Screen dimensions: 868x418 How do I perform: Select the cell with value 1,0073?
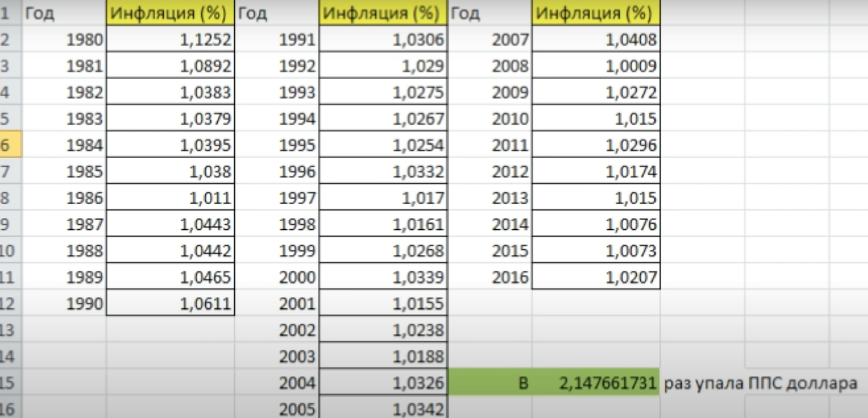point(596,250)
